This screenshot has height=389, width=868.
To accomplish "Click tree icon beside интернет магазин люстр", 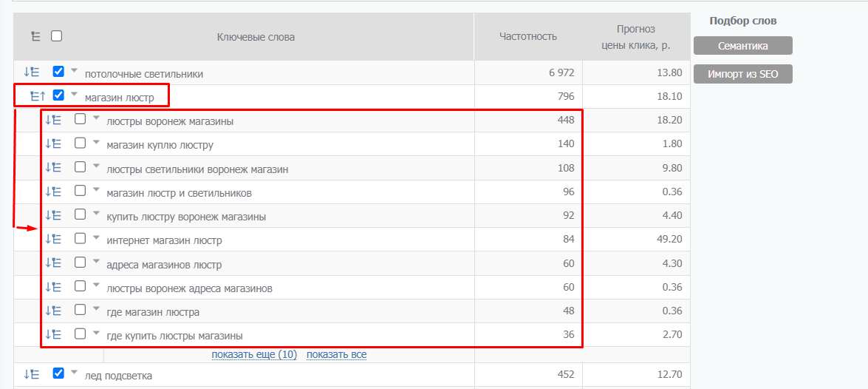I will point(52,239).
